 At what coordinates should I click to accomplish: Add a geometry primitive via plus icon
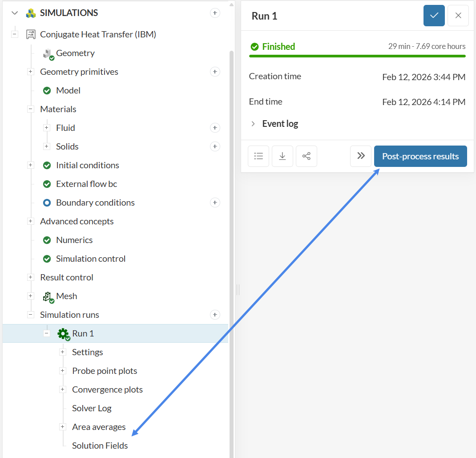[x=215, y=72]
